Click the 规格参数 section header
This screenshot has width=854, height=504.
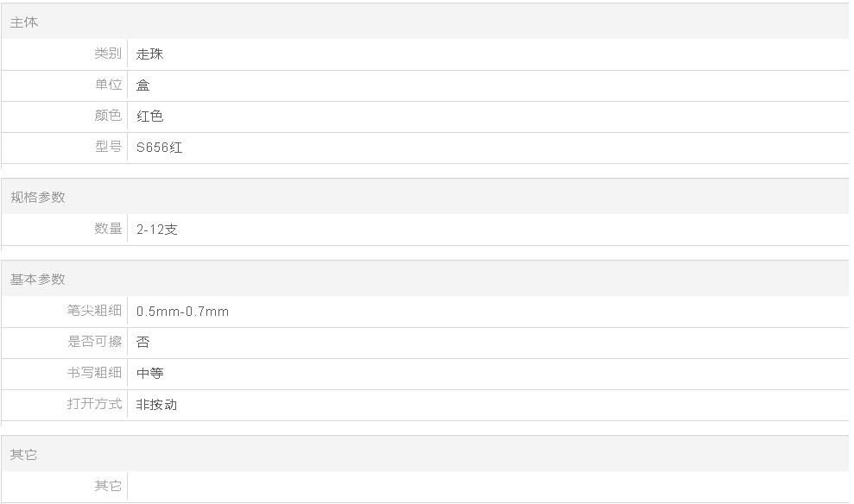click(x=38, y=197)
